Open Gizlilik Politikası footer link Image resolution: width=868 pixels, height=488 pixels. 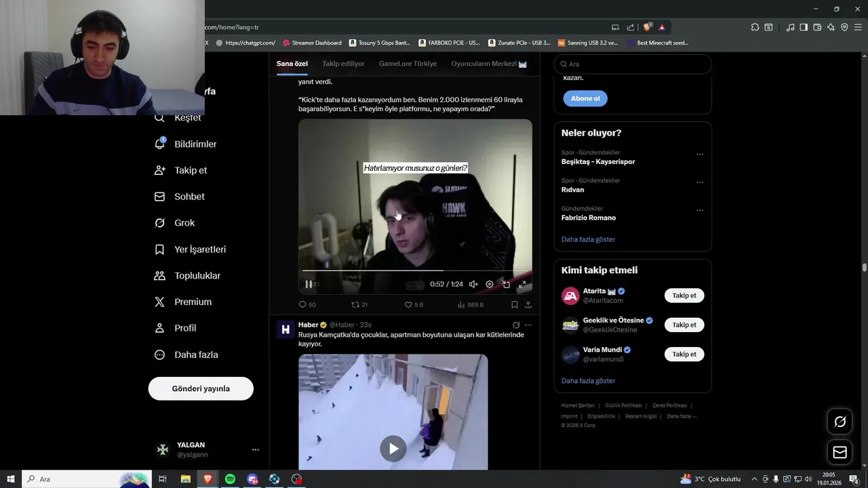(623, 405)
